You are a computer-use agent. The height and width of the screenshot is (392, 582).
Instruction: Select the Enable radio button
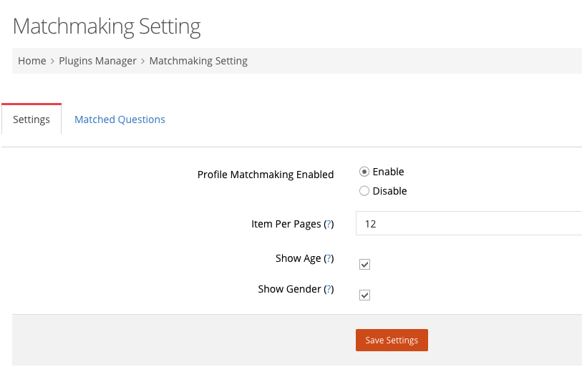pos(364,172)
